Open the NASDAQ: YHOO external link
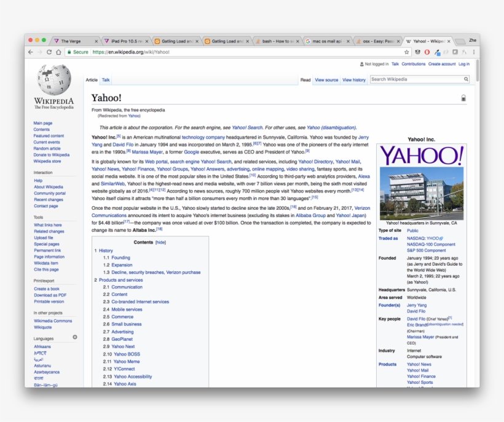Screen dimensions: 504x422 (x=425, y=238)
